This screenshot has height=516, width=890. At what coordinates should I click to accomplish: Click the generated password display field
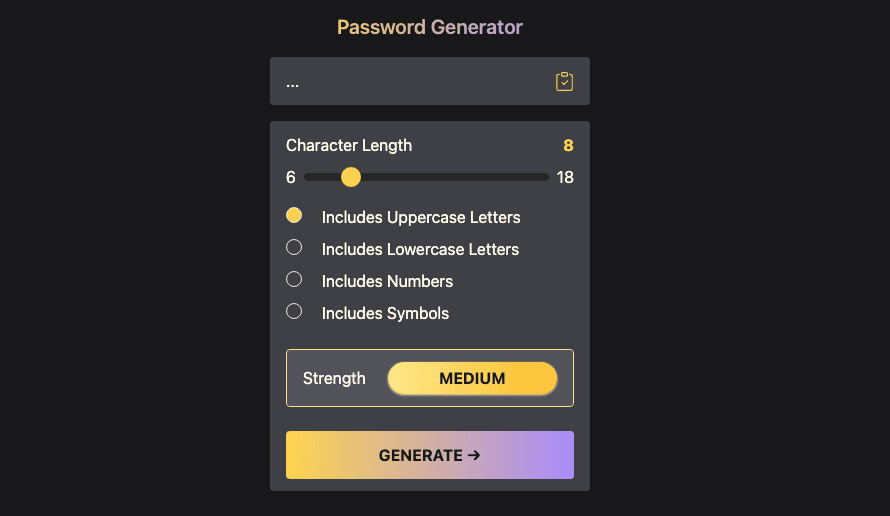[410, 82]
